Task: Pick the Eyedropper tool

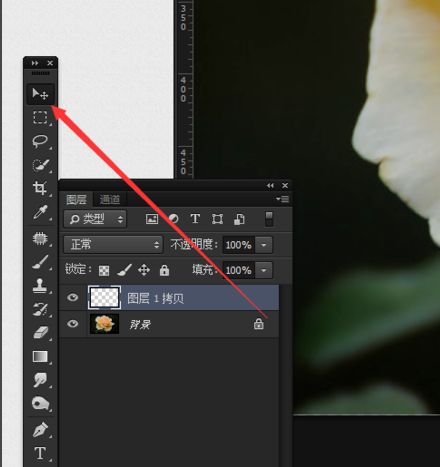Action: tap(40, 212)
